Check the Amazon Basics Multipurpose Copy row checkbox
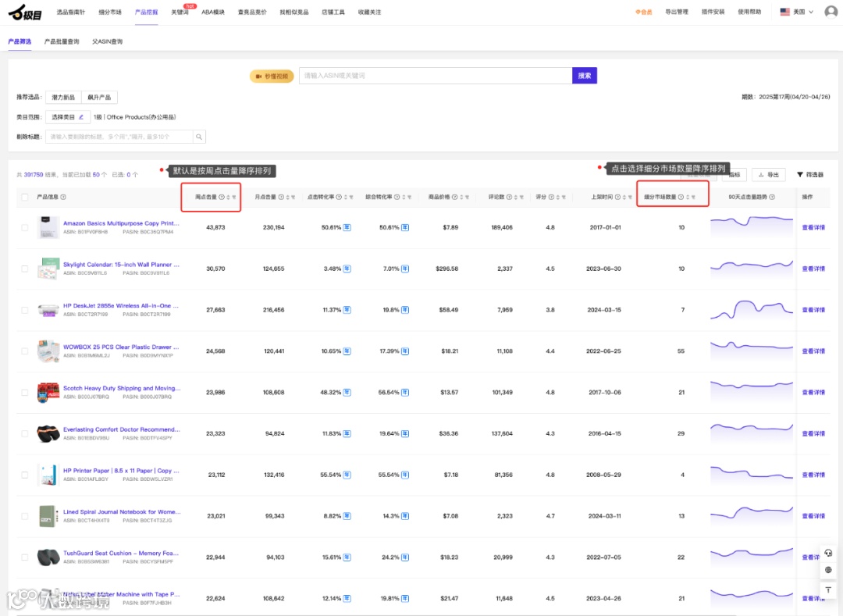843x616 pixels. click(25, 227)
